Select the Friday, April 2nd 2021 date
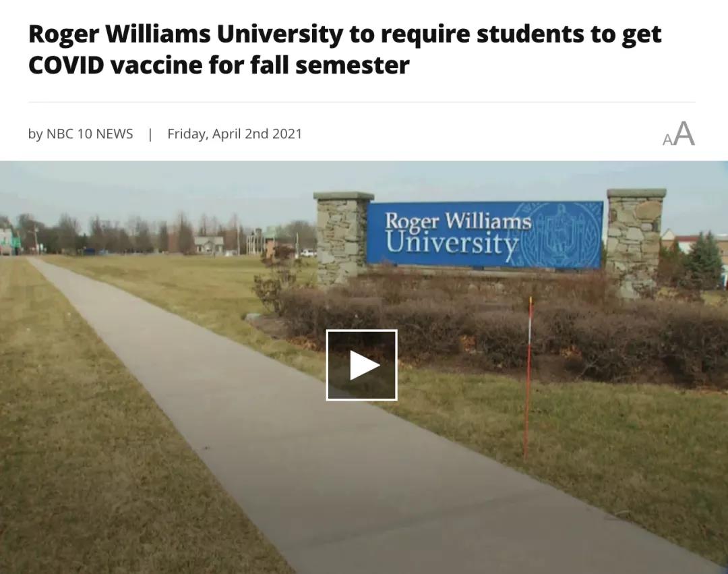Image resolution: width=728 pixels, height=574 pixels. point(235,134)
